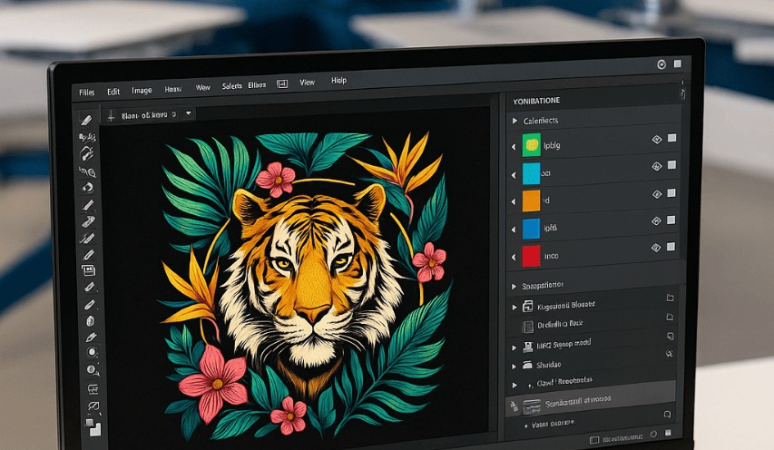Click the folder icon beside Ordinfilic Rack

[x=670, y=317]
